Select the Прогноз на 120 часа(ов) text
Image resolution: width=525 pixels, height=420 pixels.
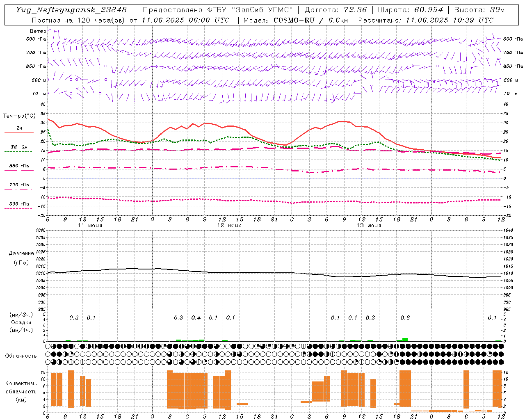click(x=79, y=20)
